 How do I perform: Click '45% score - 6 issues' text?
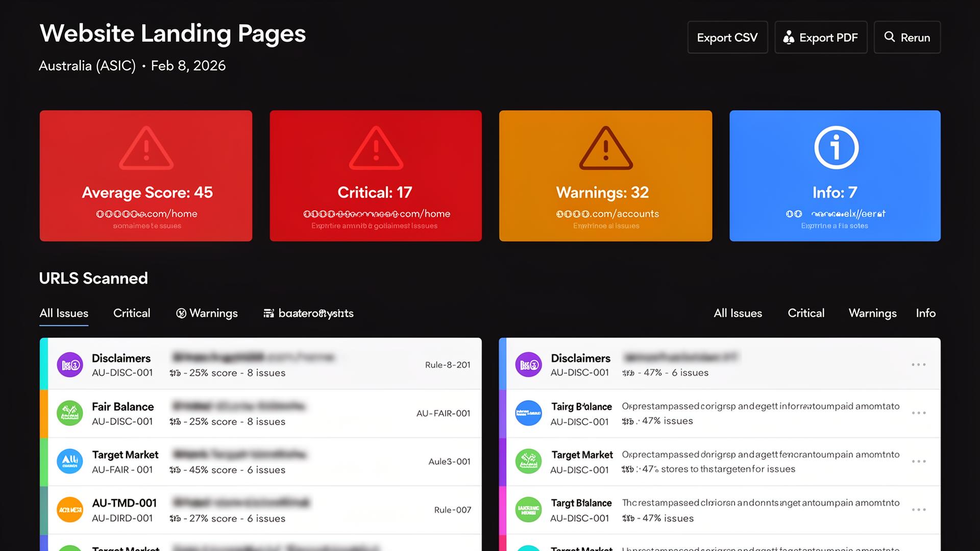coord(237,470)
